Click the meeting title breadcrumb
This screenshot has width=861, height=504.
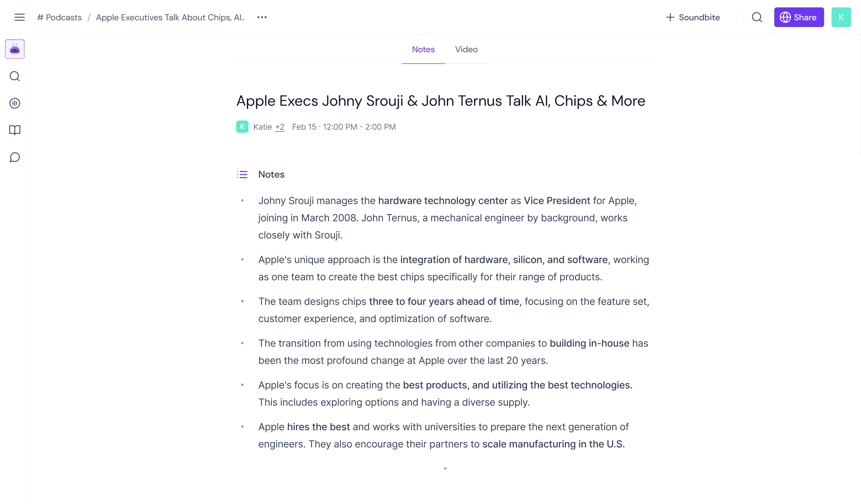[x=170, y=18]
